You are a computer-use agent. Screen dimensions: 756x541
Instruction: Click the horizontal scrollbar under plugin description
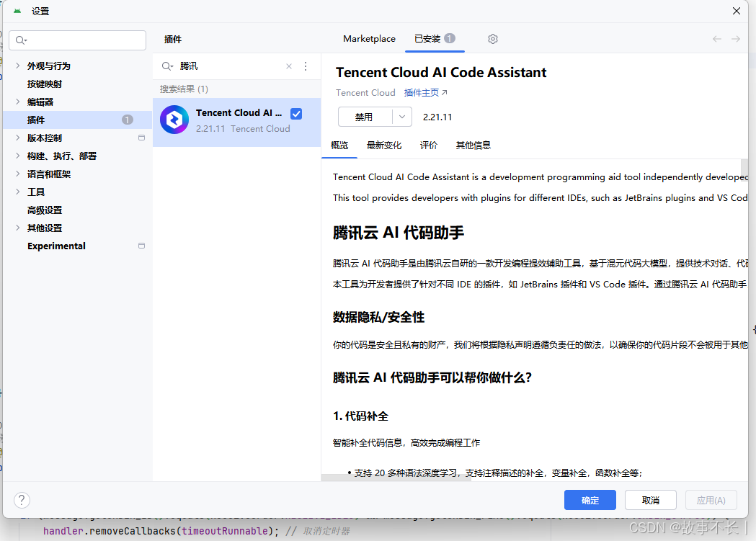pyautogui.click(x=396, y=478)
